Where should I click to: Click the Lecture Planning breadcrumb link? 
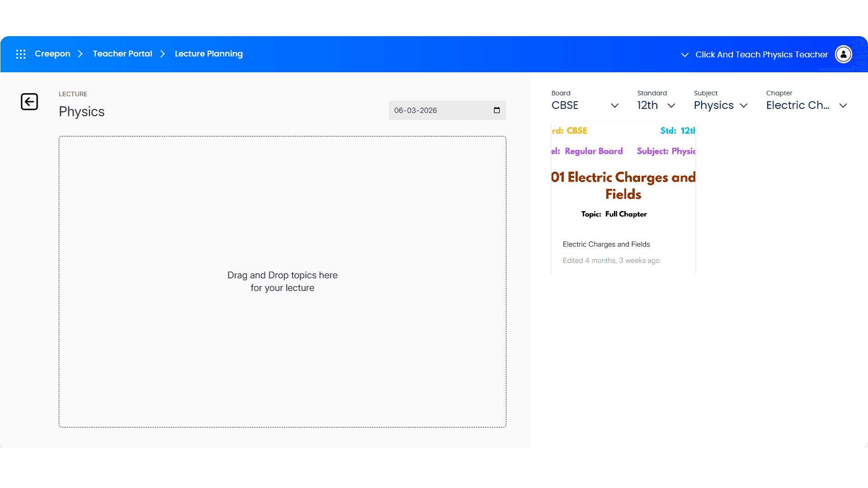click(208, 54)
